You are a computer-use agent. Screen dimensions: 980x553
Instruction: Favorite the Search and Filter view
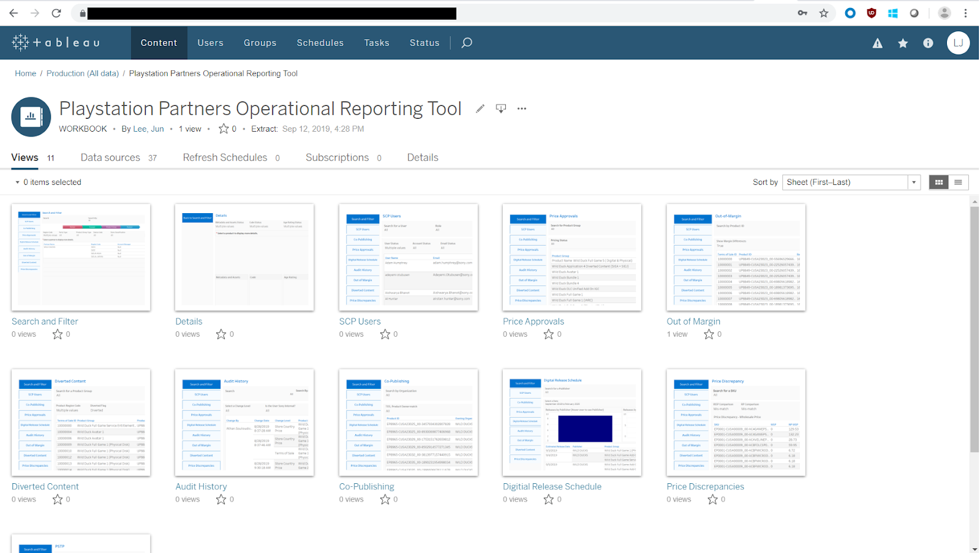pos(58,334)
